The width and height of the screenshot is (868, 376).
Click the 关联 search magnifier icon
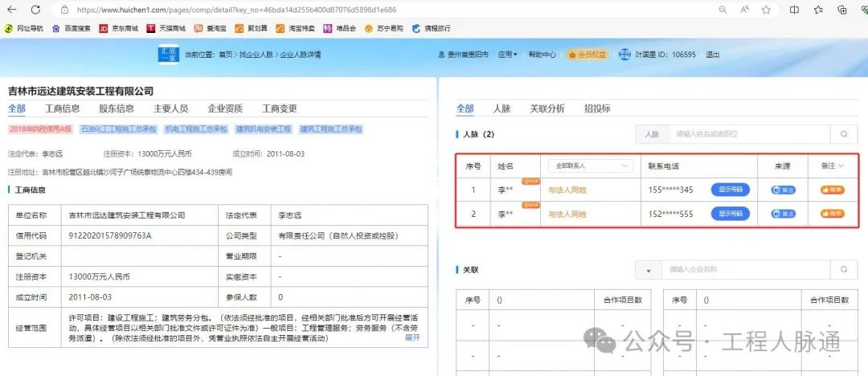tap(844, 270)
